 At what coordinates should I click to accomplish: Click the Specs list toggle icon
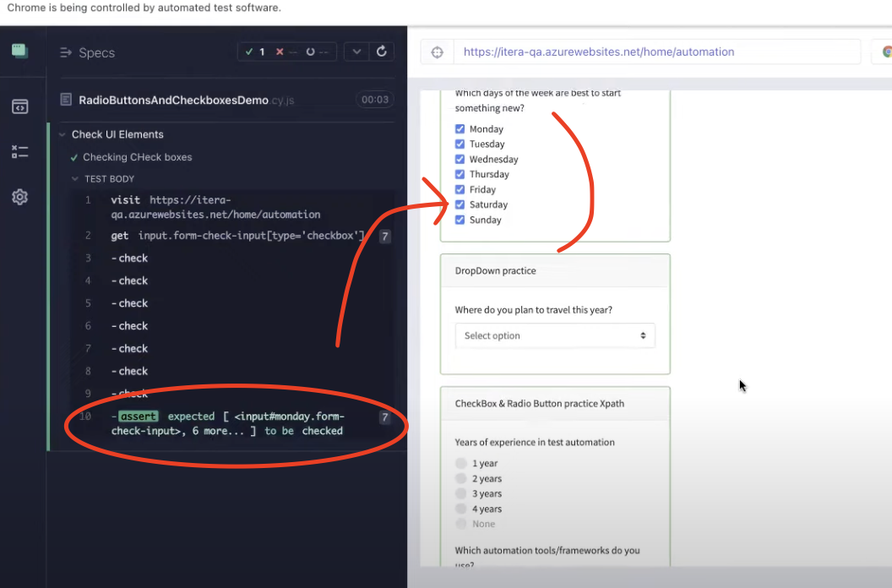[x=66, y=52]
